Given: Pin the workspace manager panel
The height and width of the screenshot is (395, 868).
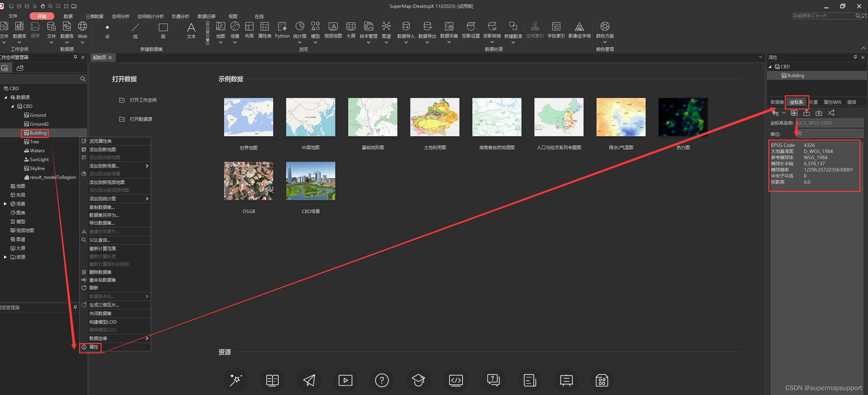Looking at the screenshot, I should (75, 57).
